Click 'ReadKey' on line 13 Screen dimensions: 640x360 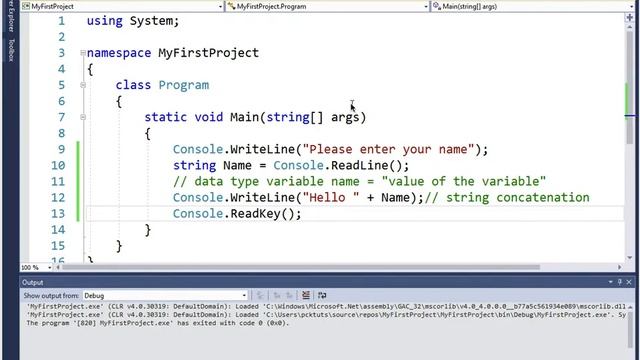pos(256,214)
